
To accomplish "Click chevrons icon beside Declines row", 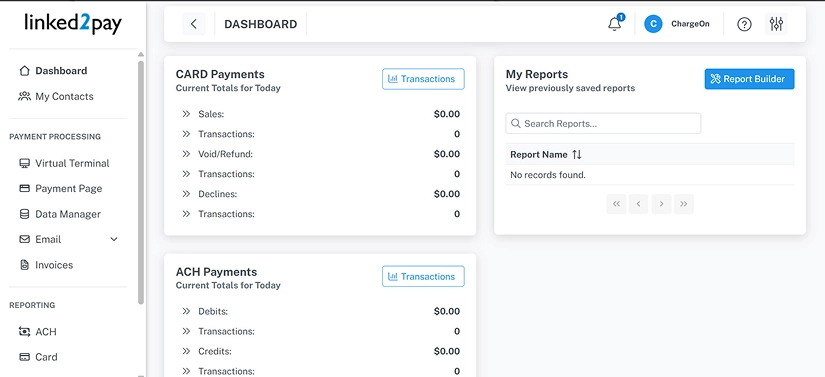I will pyautogui.click(x=186, y=194).
